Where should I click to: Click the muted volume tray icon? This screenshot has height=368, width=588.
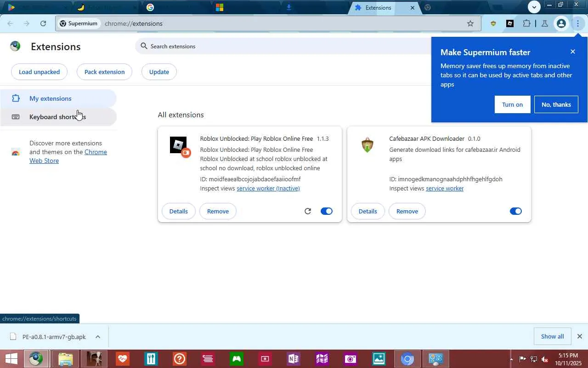coord(545,359)
